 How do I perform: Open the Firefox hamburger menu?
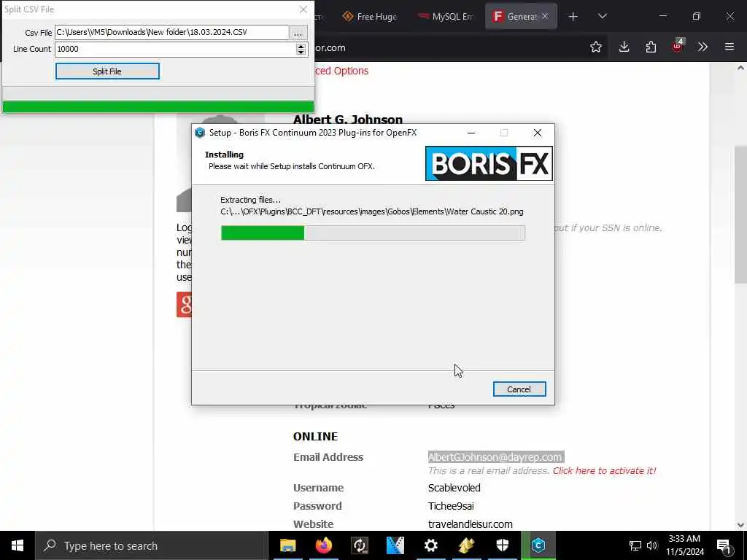pos(729,47)
